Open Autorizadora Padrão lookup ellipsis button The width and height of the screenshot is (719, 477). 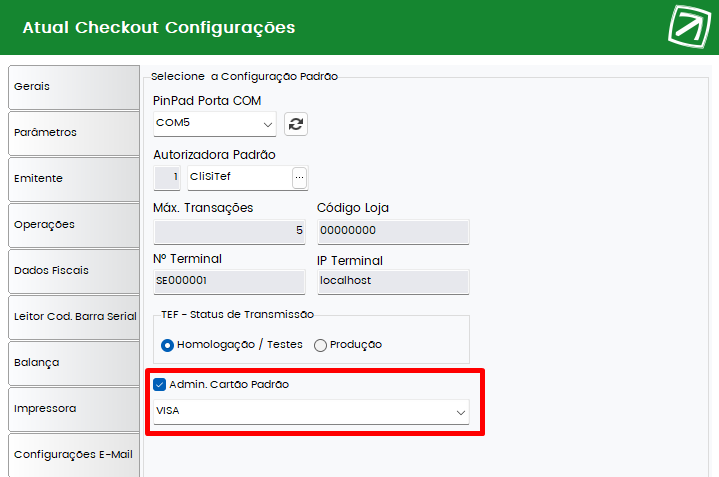pyautogui.click(x=299, y=177)
